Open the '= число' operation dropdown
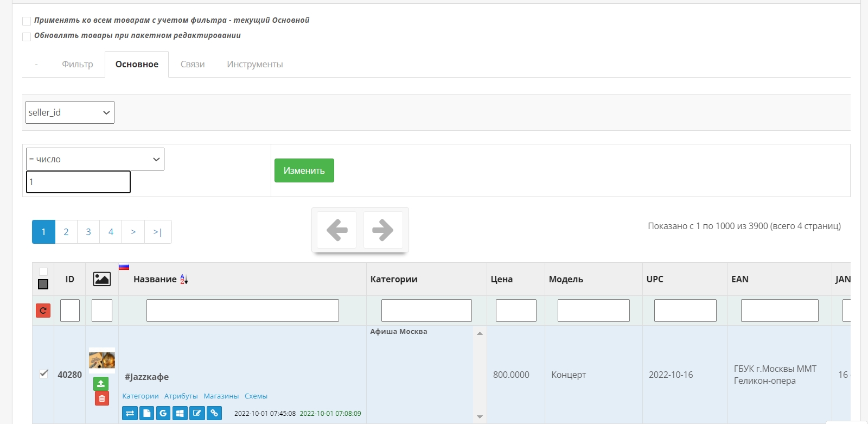This screenshot has height=424, width=868. pos(95,160)
